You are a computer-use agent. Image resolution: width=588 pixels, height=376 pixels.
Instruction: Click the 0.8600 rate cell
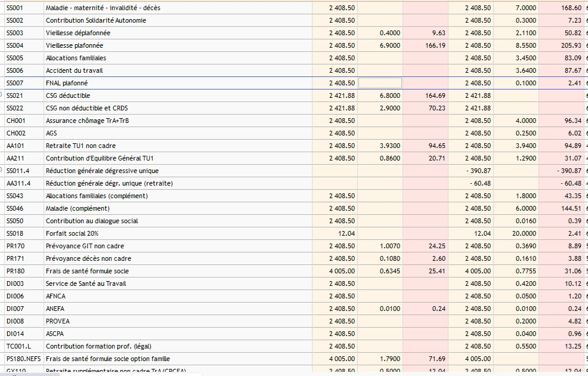tap(380, 158)
